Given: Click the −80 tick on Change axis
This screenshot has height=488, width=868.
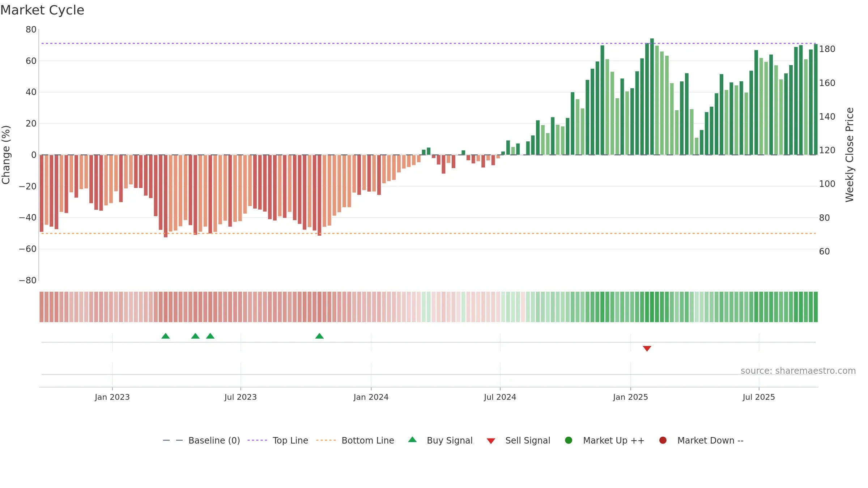Looking at the screenshot, I should tap(27, 280).
